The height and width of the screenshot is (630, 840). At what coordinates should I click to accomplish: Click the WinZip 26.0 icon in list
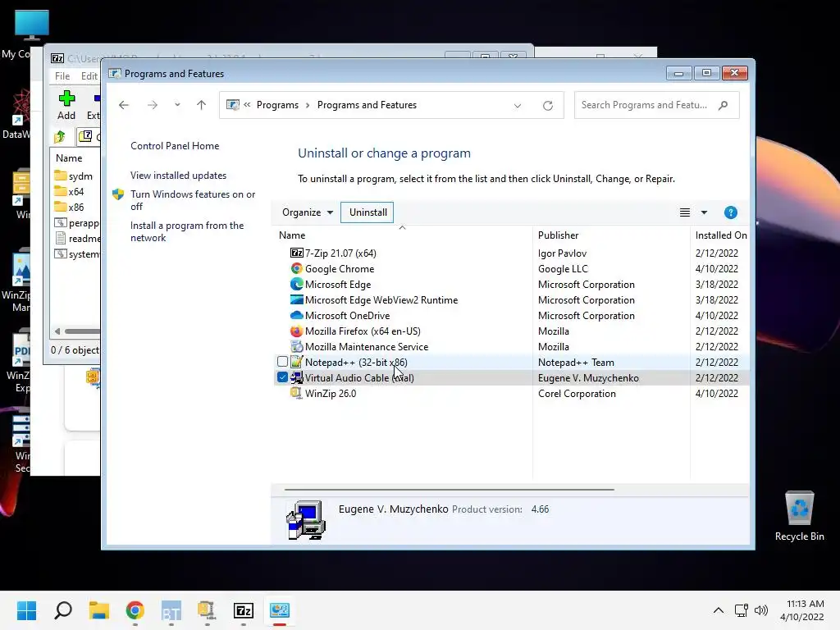pos(296,393)
